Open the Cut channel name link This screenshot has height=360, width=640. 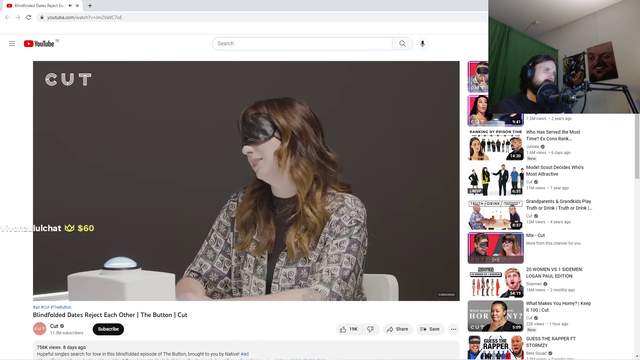[x=54, y=326]
